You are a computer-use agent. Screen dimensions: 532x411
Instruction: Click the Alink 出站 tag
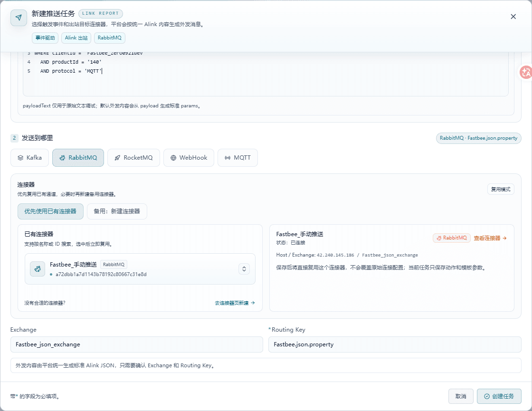click(76, 38)
